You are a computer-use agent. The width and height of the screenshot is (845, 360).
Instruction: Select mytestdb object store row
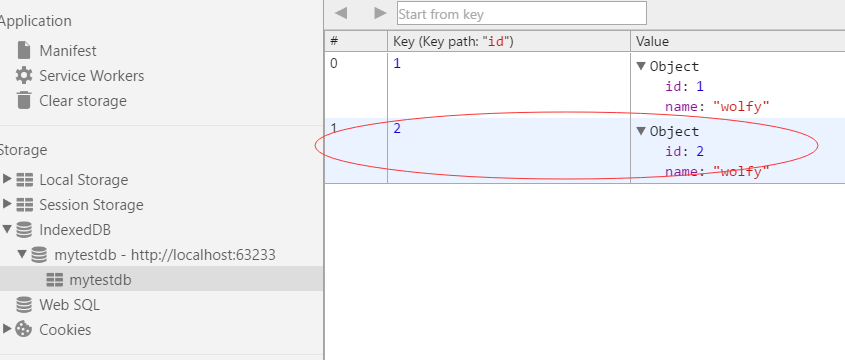click(x=162, y=280)
